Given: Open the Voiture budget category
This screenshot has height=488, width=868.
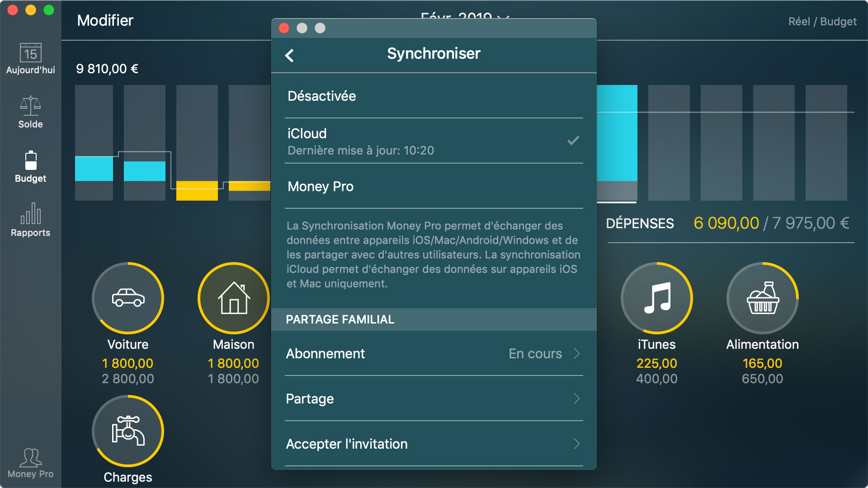Looking at the screenshot, I should (127, 298).
